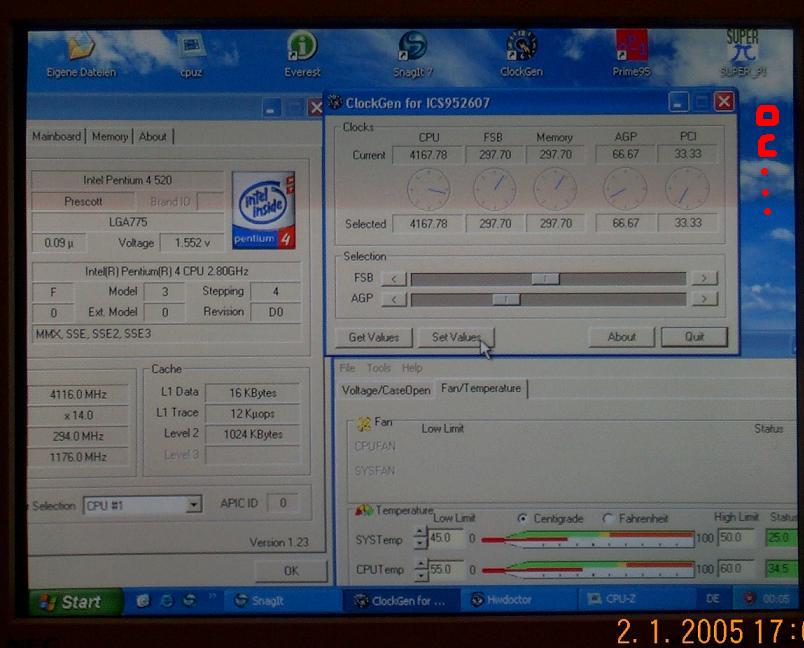Launch the SnagIt 7 desktop shortcut
This screenshot has width=804, height=648.
pyautogui.click(x=413, y=55)
